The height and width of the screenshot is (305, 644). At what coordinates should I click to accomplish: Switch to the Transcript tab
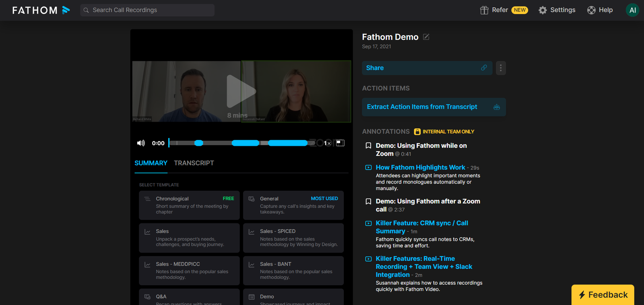tap(194, 163)
